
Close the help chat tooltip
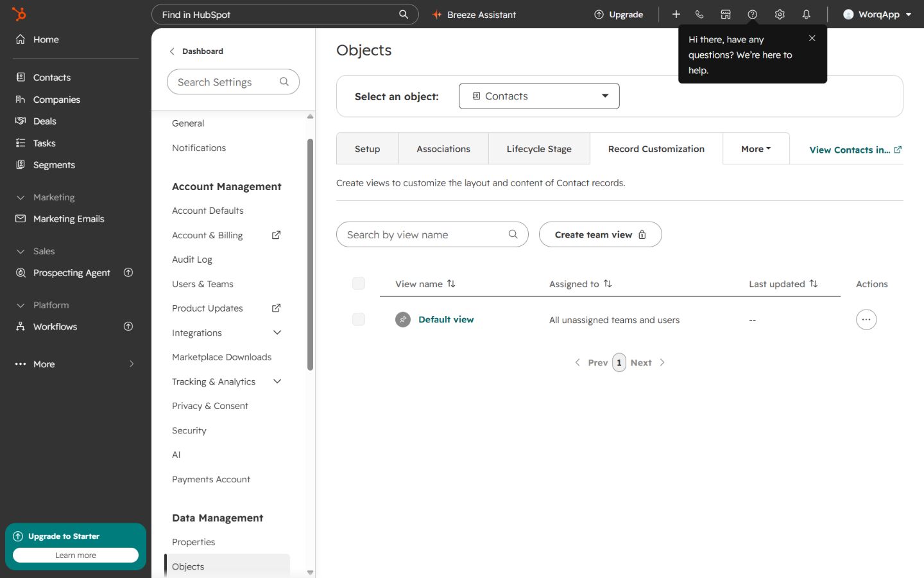click(x=812, y=39)
